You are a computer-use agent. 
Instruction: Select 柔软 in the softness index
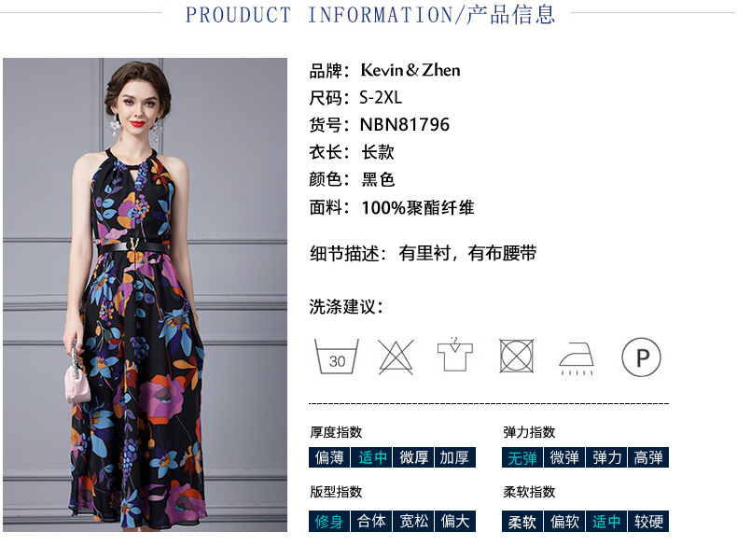coord(522,521)
